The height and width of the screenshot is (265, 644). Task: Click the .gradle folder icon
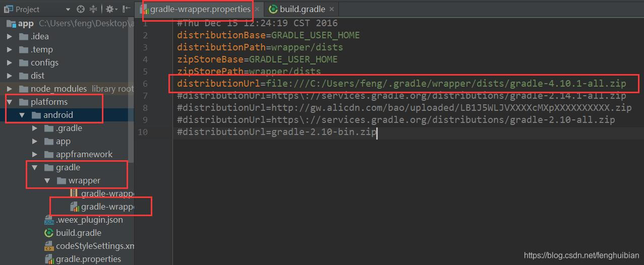49,128
